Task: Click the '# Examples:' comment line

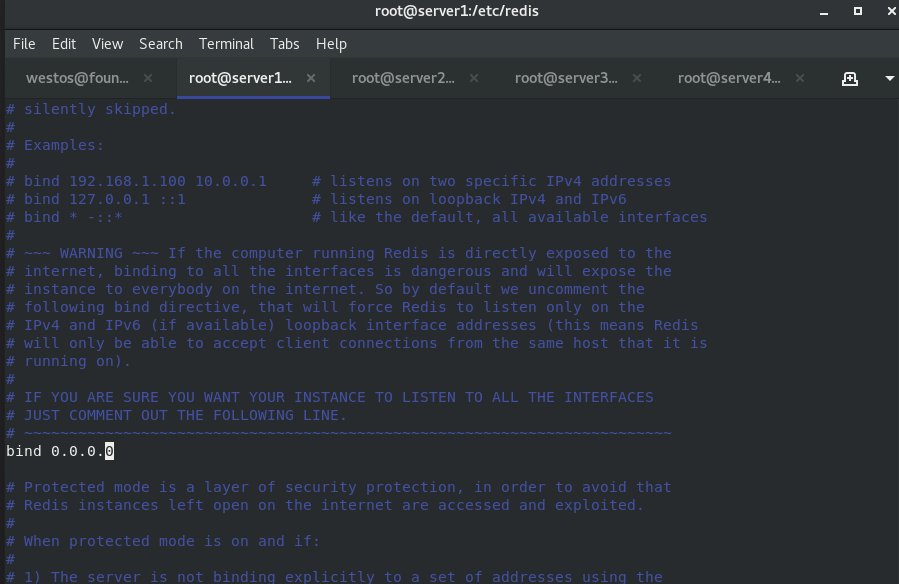Action: tap(55, 145)
